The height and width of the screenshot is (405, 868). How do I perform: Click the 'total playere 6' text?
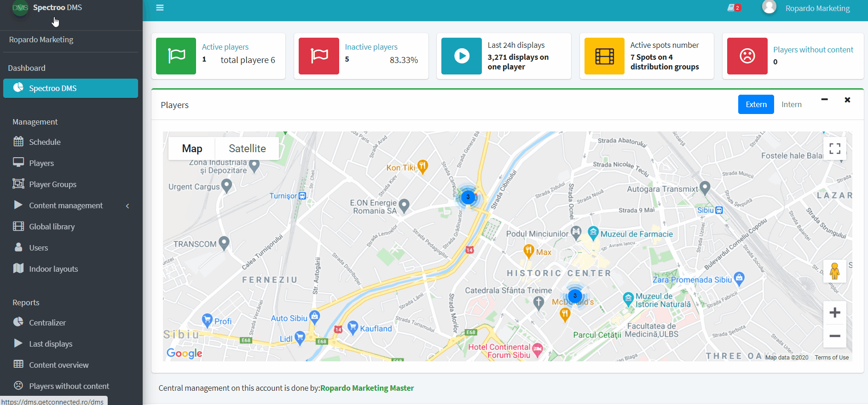click(248, 60)
